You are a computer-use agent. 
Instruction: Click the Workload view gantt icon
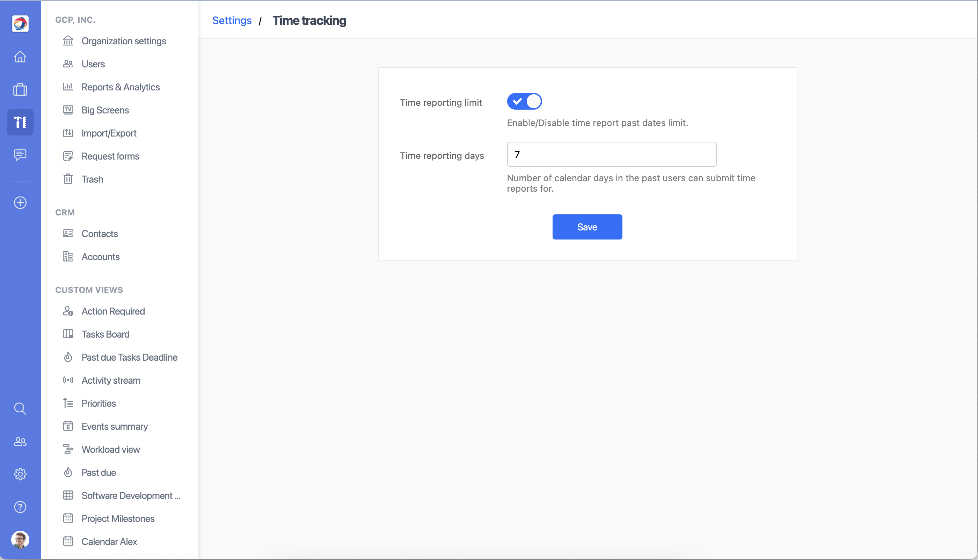68,450
